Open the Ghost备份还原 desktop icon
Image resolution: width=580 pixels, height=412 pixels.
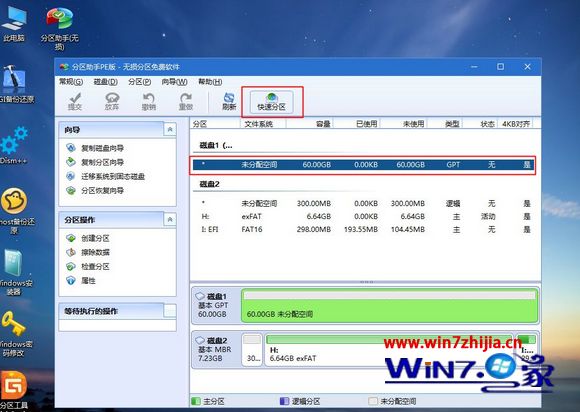tap(15, 210)
